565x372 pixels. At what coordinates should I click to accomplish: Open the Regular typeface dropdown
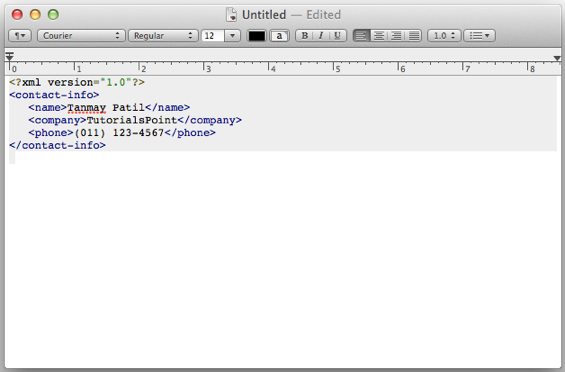163,36
